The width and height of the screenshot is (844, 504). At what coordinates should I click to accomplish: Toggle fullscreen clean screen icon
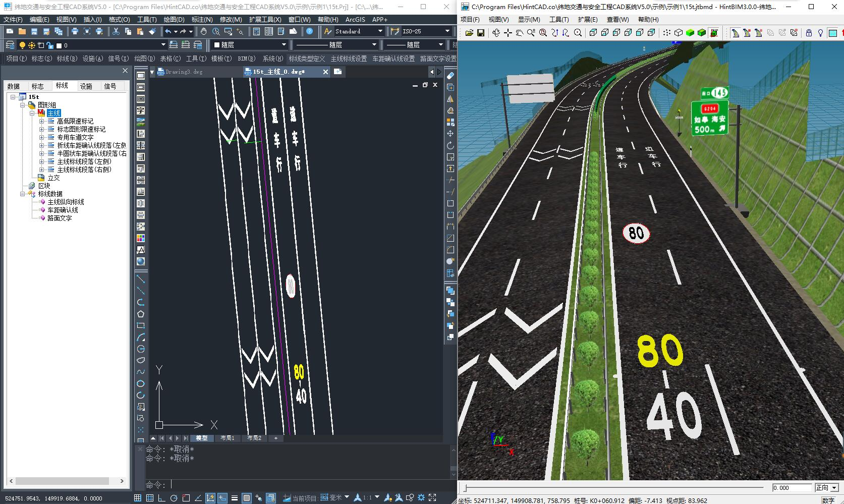tap(432, 498)
